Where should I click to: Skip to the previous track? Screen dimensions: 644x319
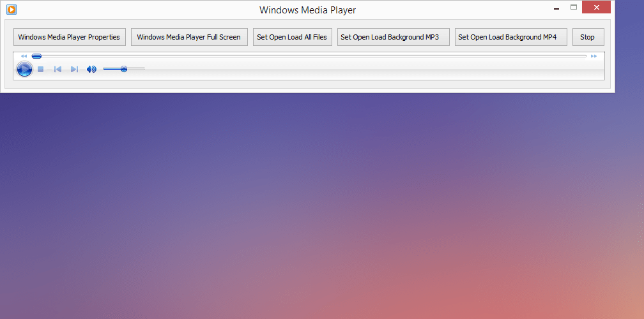click(x=58, y=70)
